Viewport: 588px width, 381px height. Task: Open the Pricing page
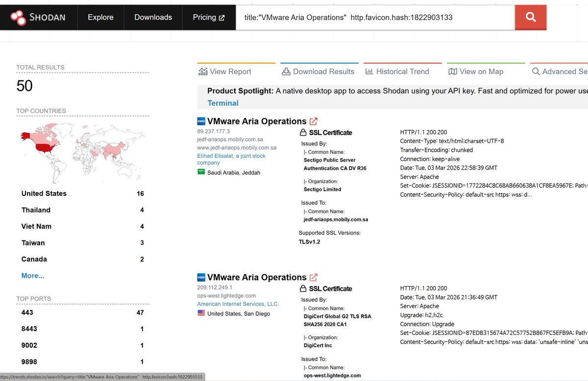pos(209,17)
